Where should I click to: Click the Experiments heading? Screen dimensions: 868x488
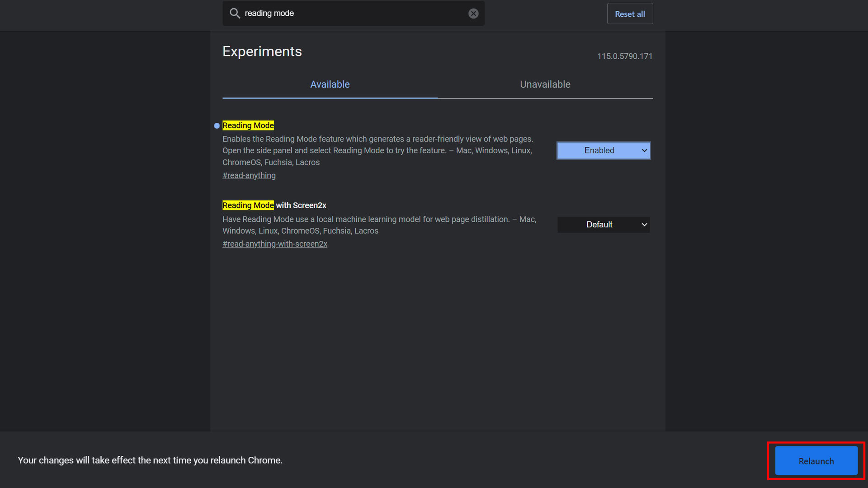pyautogui.click(x=262, y=52)
